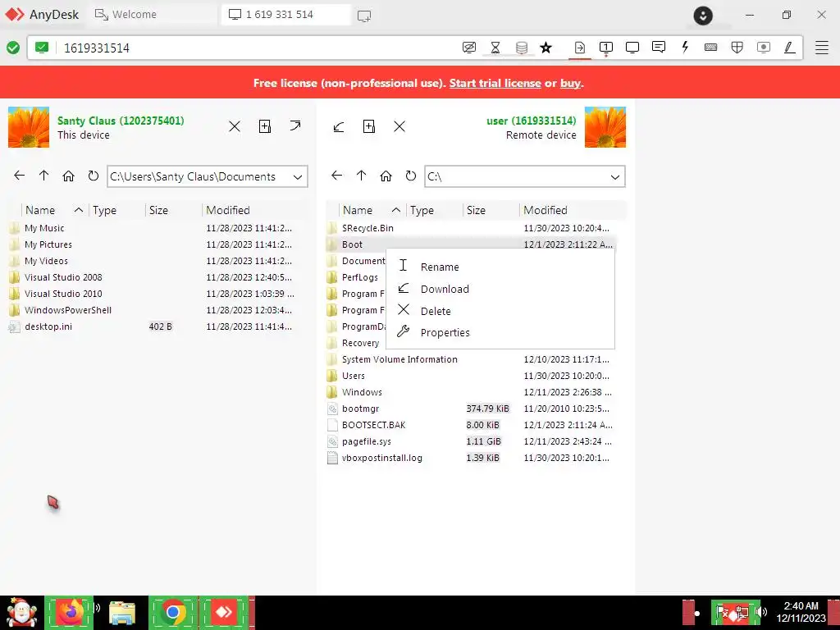Open Firefox from the taskbar
Screen dimensions: 840x630
pos(71,612)
